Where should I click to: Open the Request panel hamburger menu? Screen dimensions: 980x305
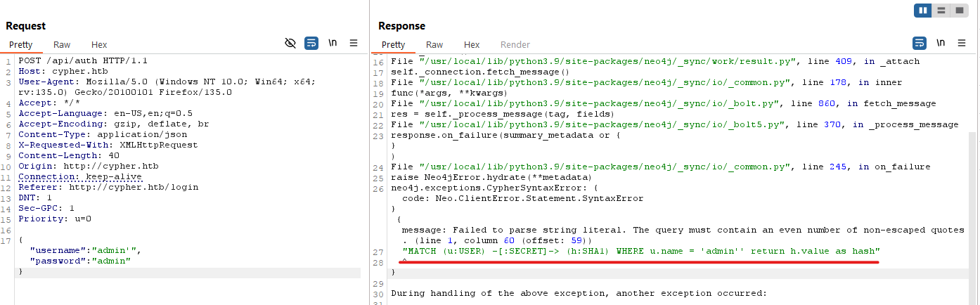point(354,44)
